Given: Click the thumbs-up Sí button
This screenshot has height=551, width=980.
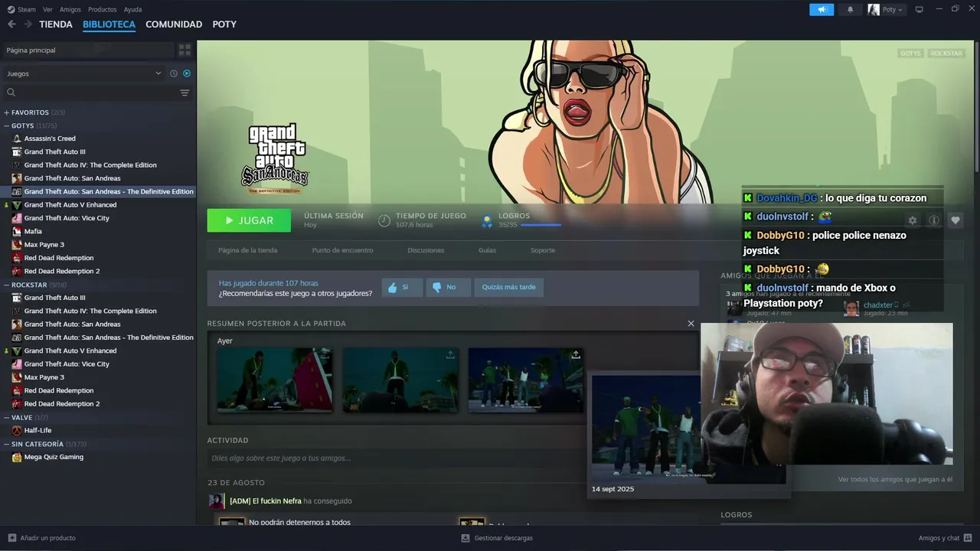Looking at the screenshot, I should (402, 287).
